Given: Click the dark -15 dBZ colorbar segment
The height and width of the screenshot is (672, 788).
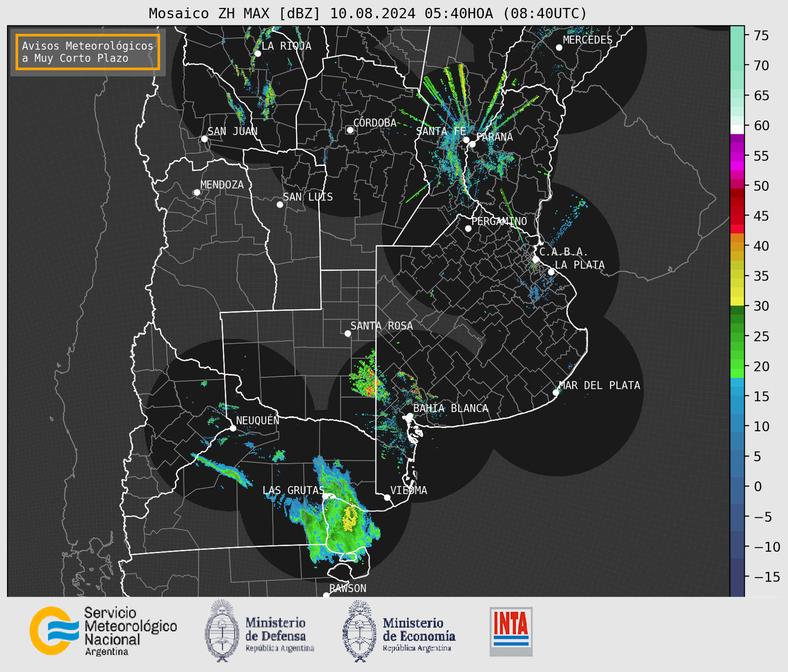Looking at the screenshot, I should point(737,577).
